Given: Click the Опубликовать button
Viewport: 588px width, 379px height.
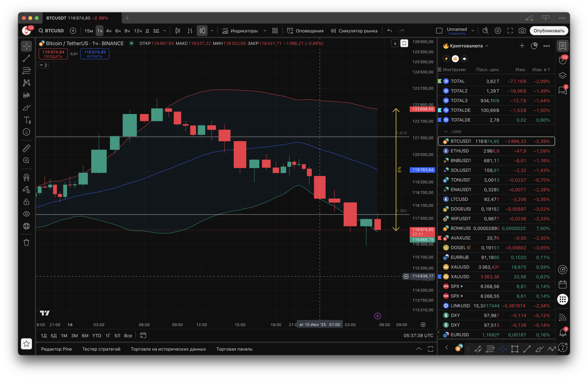Looking at the screenshot, I should [x=549, y=31].
